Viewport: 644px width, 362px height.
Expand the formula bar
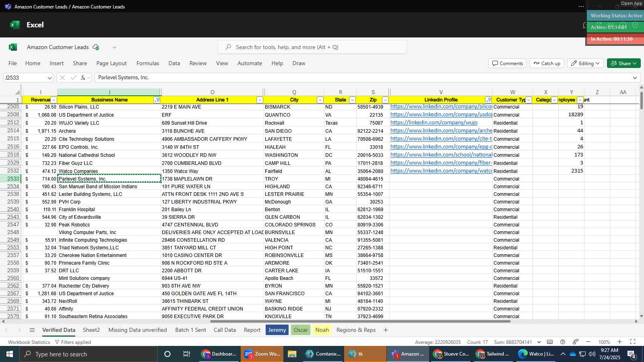pos(635,78)
